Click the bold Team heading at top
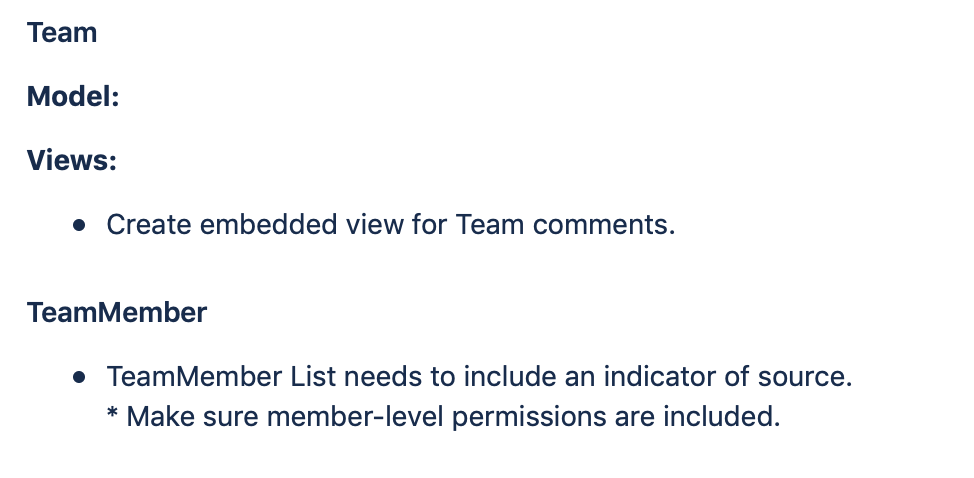The image size is (974, 478). (62, 32)
